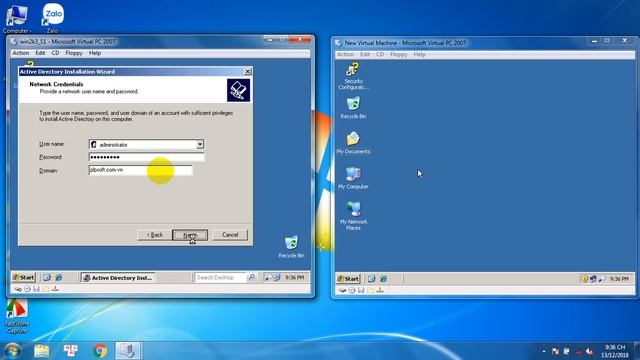Open CD menu in win2k3_S1 window

click(55, 53)
